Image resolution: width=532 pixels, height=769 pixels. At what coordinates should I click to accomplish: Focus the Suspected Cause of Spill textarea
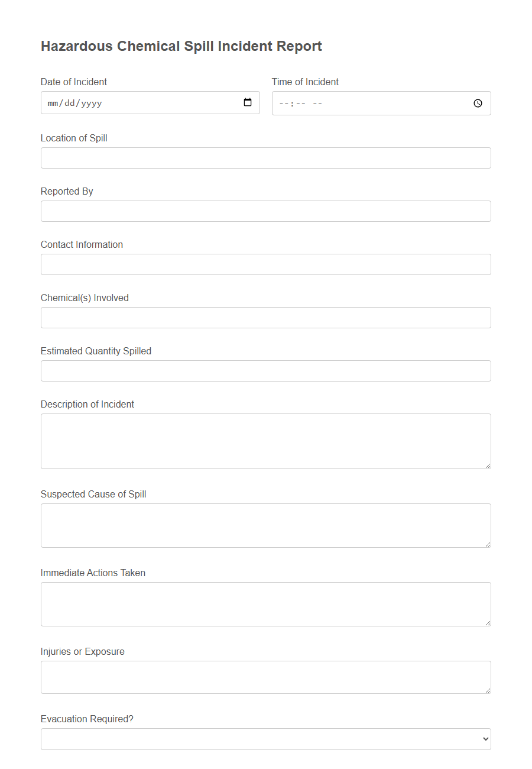[x=265, y=525]
